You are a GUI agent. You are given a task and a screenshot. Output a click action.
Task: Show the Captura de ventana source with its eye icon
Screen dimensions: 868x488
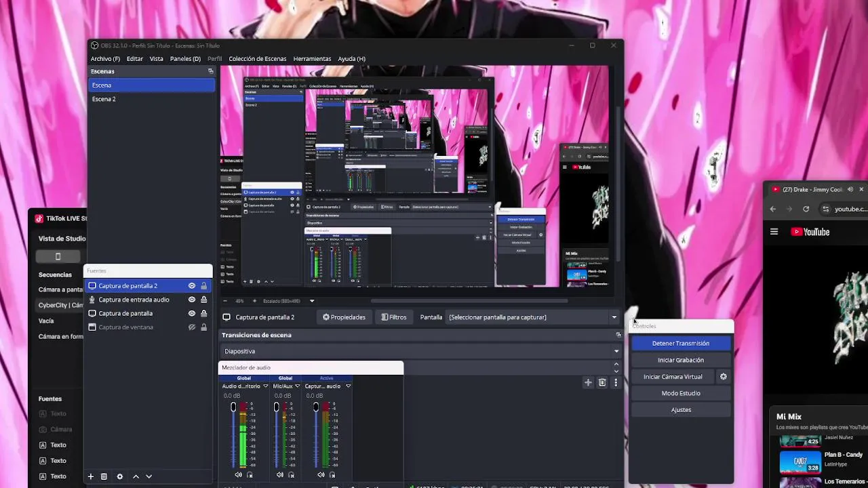pos(192,327)
